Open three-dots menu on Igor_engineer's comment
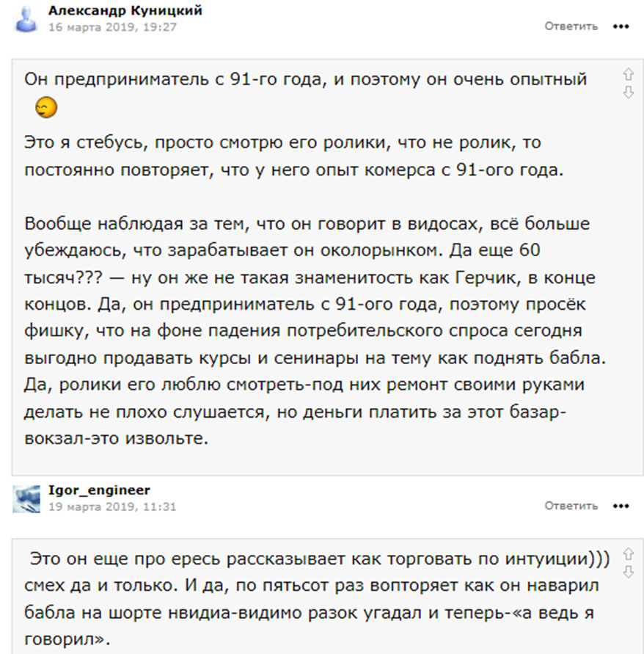The height and width of the screenshot is (654, 644). [621, 506]
